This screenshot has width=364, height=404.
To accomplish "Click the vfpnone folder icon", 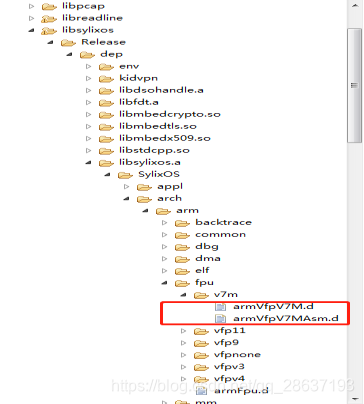I will (201, 355).
